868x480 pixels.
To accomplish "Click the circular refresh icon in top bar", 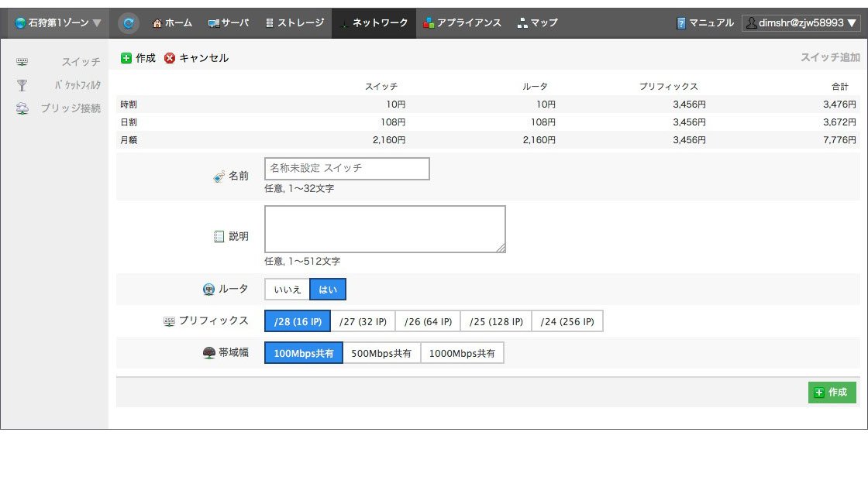I will [x=129, y=23].
